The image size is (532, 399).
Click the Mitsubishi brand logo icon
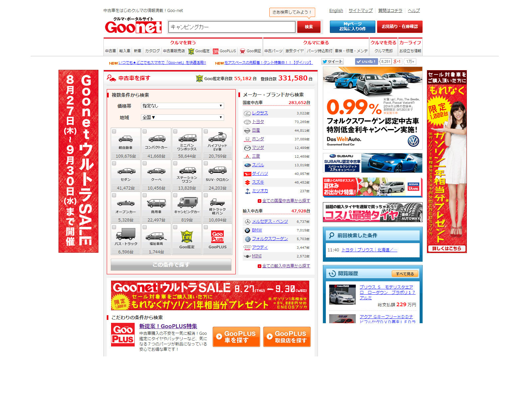pos(247,157)
